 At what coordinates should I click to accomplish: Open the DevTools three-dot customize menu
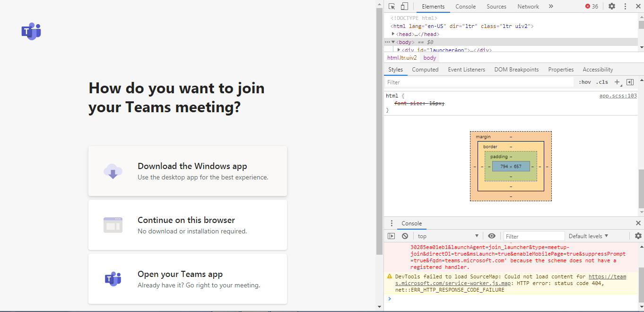626,6
